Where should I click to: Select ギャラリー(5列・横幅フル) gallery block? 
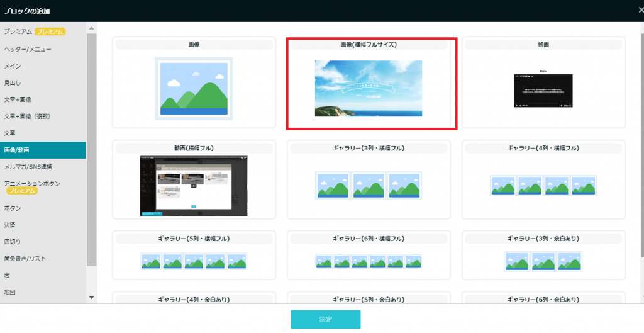pos(194,261)
